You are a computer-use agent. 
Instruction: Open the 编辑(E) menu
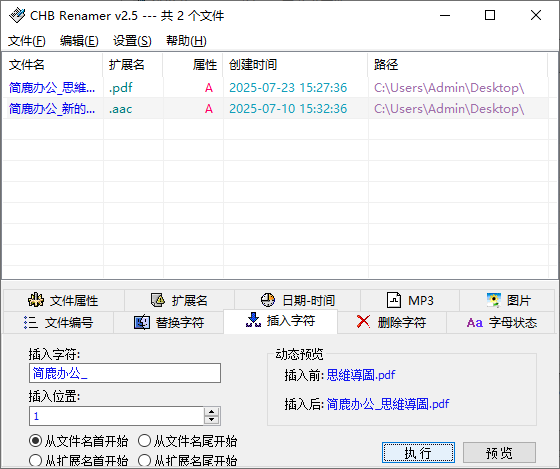click(79, 41)
